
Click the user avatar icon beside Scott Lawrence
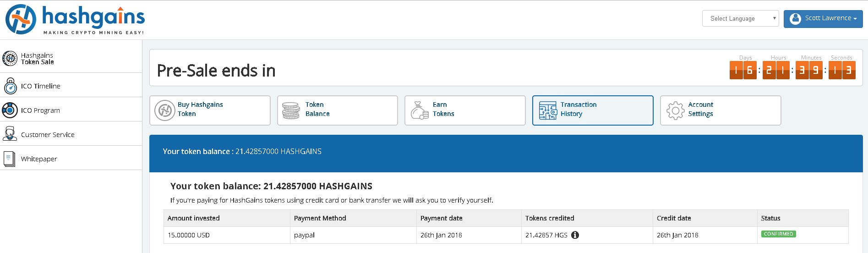point(795,18)
